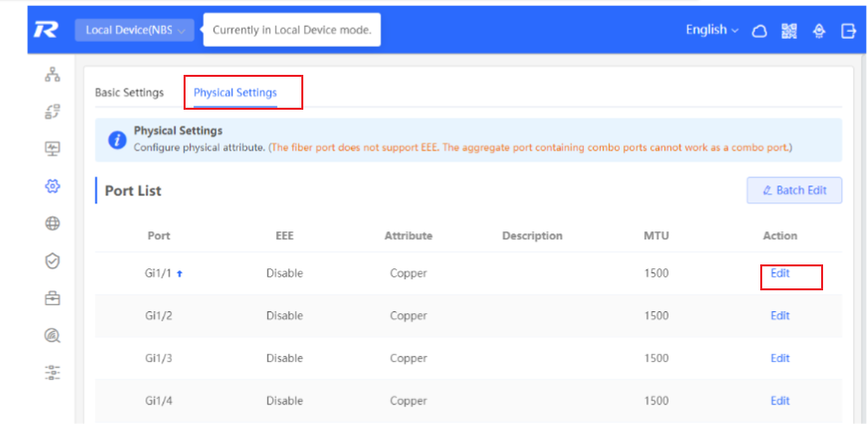
Task: Click the monitor icon in the sidebar
Action: pos(52,149)
